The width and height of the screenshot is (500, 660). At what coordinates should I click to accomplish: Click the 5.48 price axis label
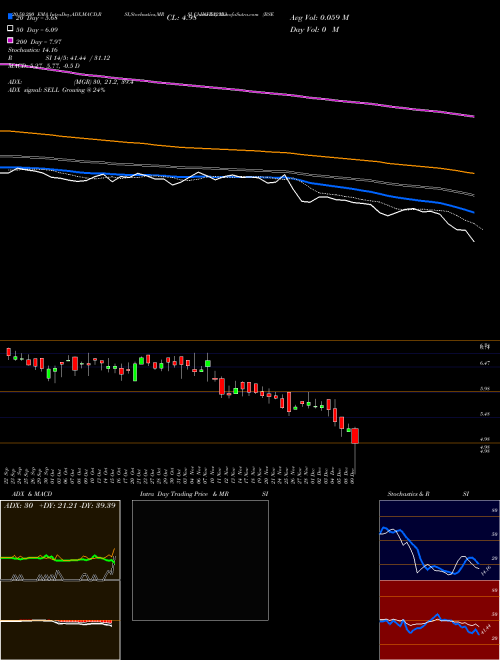[x=484, y=414]
